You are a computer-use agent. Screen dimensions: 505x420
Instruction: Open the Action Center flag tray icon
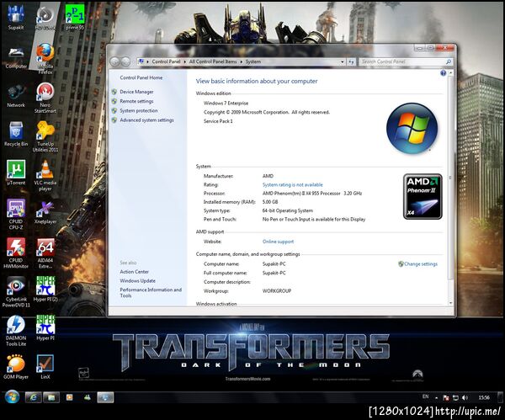tap(446, 398)
